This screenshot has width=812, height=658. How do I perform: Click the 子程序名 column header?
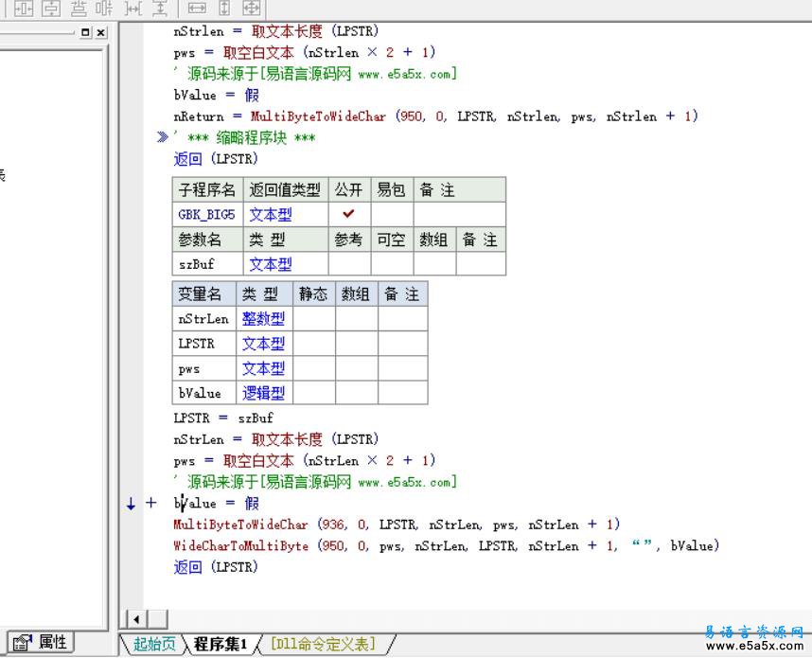(x=207, y=189)
